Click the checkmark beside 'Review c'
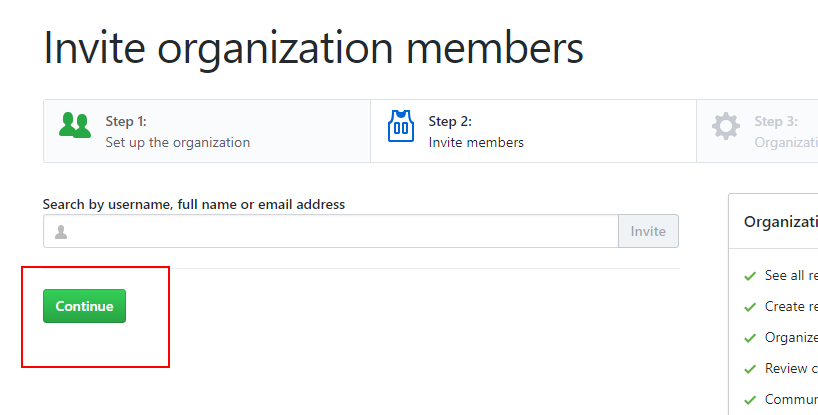Image resolution: width=818 pixels, height=415 pixels. pos(750,369)
